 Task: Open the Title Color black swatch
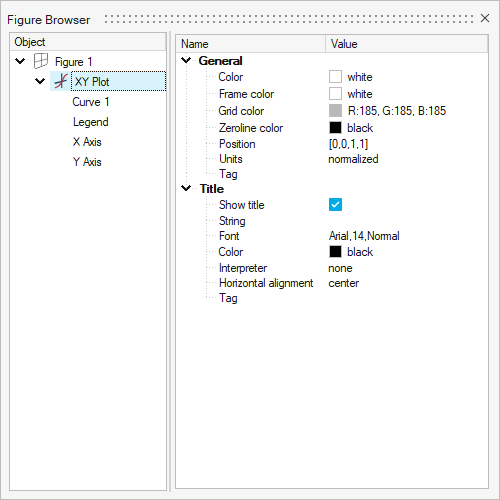tap(335, 252)
